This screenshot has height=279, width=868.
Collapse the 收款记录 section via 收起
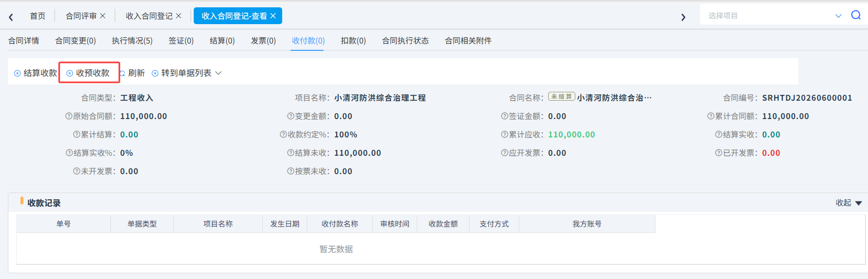pos(849,203)
